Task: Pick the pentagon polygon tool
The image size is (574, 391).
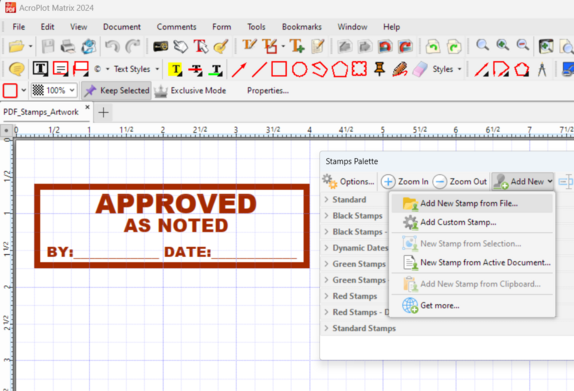Action: coord(340,69)
